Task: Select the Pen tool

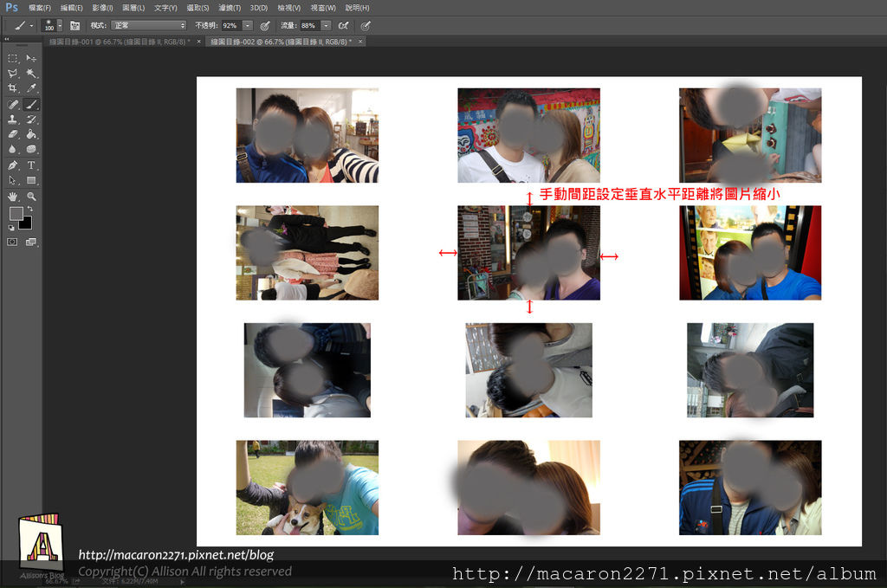Action: 12,165
